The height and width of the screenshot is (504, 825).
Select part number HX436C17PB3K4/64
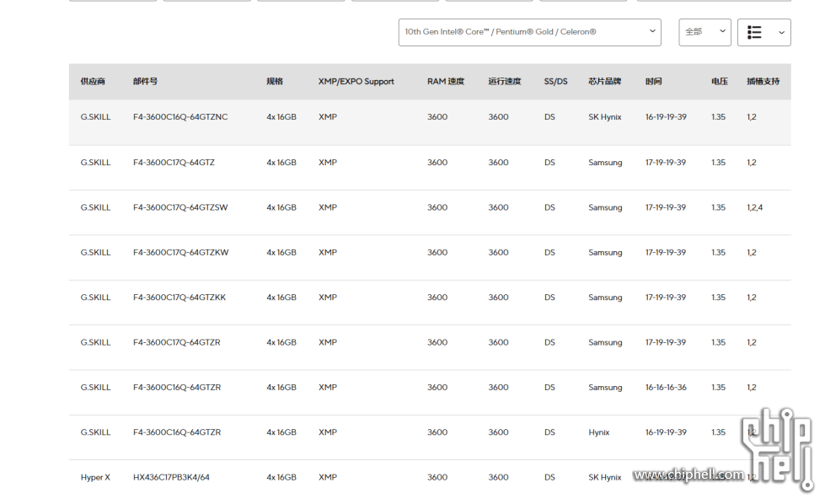pyautogui.click(x=171, y=477)
